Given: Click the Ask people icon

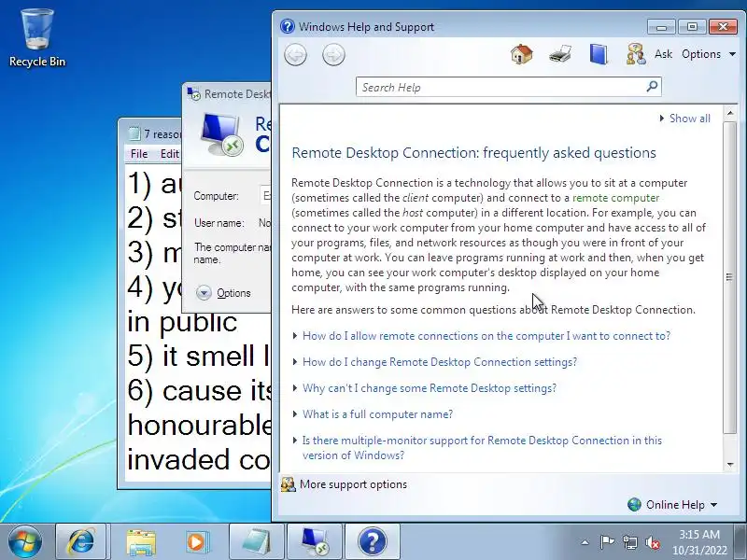Looking at the screenshot, I should [x=636, y=54].
